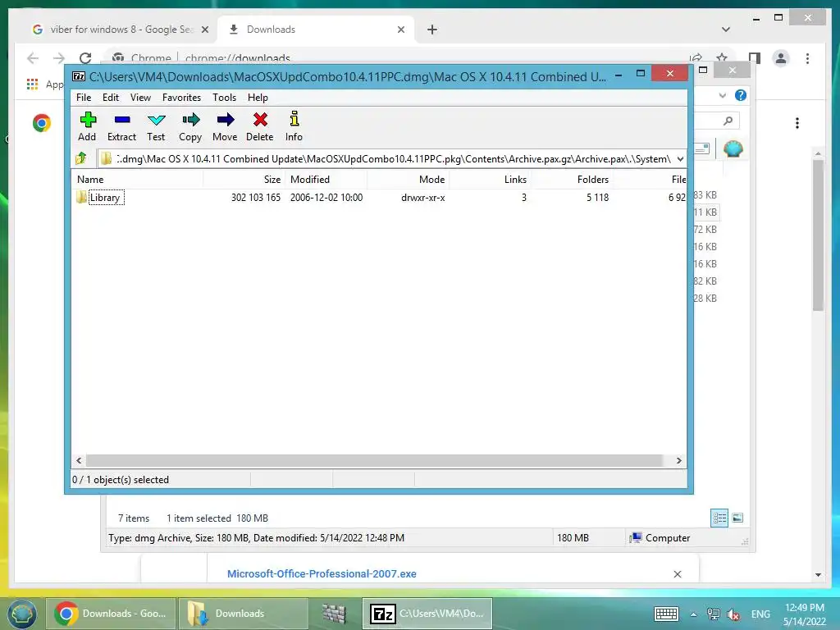The height and width of the screenshot is (630, 840).
Task: Bookmark this page with the star icon
Action: pyautogui.click(x=722, y=58)
